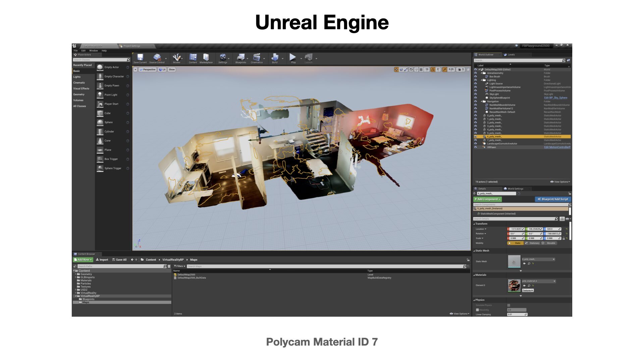Select Player Start in Place Actors

coord(113,104)
